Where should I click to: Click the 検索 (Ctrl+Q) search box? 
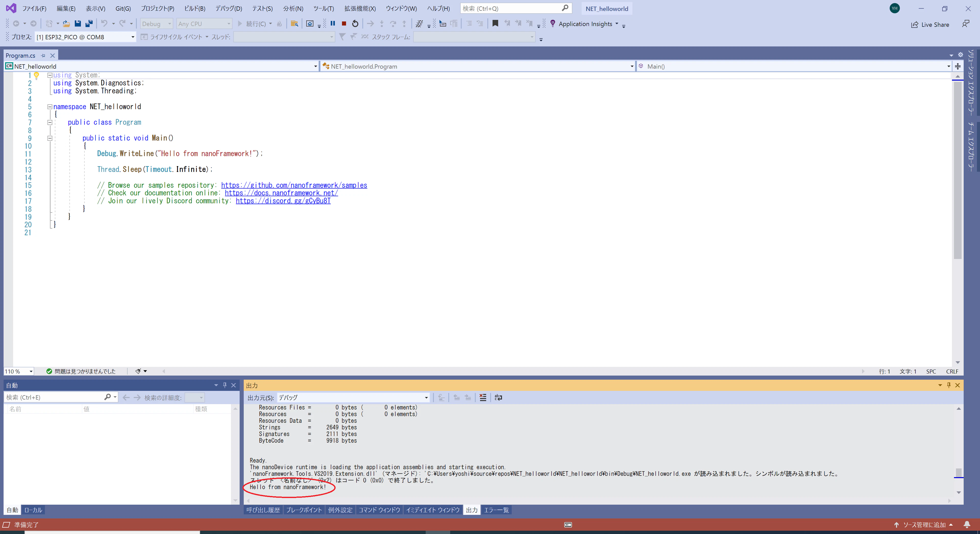click(510, 8)
